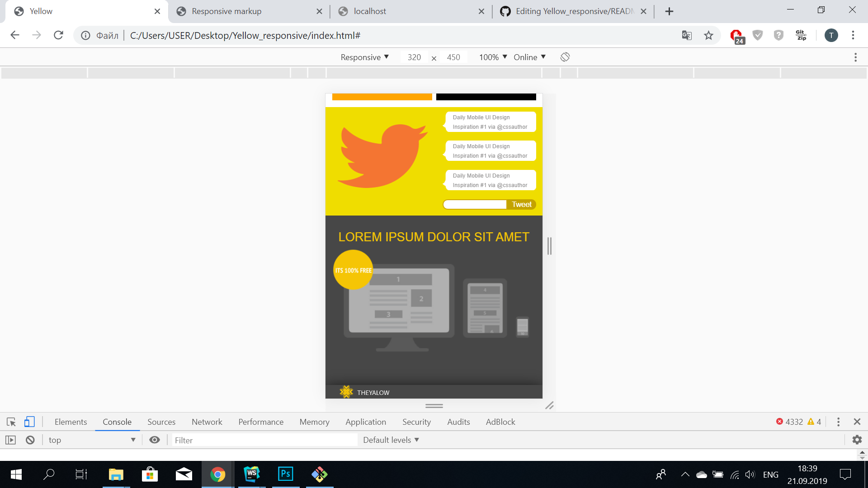Screen dimensions: 868x488
Task: Open Microsoft Store from the taskbar
Action: (x=150, y=474)
